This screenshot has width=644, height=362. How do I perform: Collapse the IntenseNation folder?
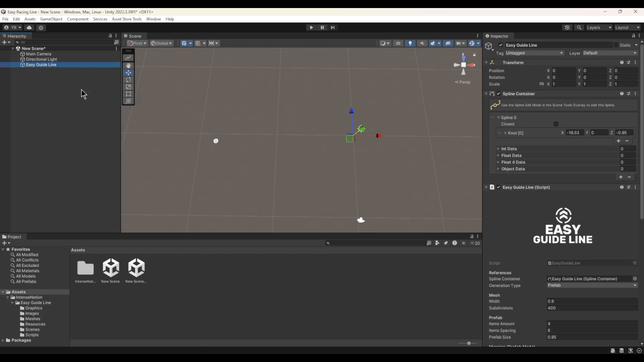point(7,297)
